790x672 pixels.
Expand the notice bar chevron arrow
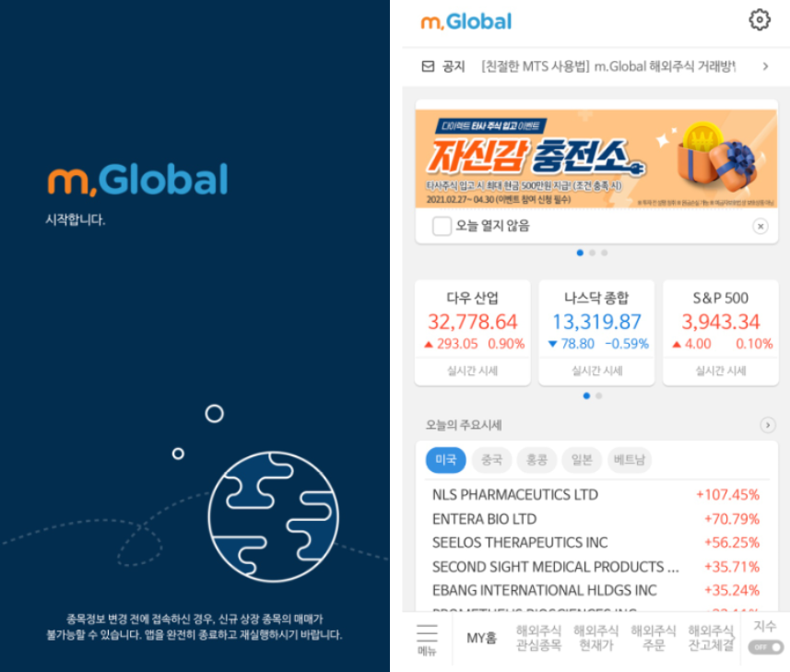click(765, 66)
